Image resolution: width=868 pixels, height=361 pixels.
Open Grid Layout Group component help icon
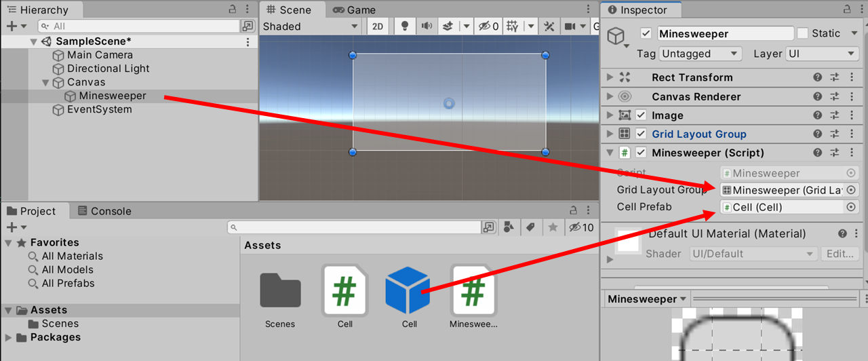[818, 134]
